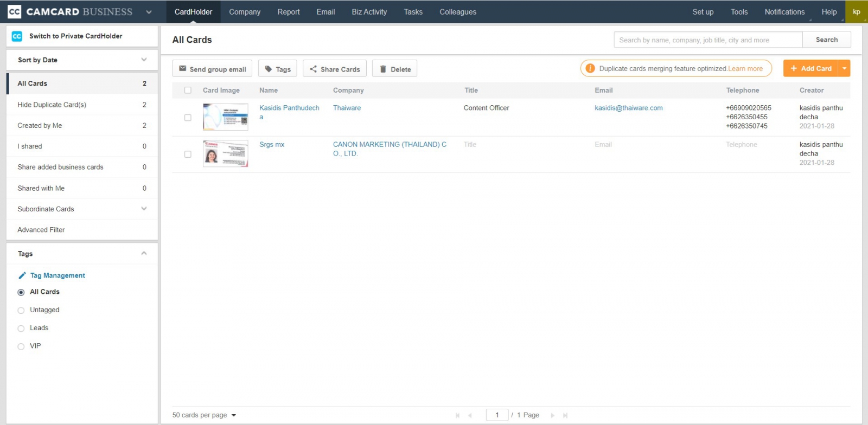The image size is (868, 425).
Task: Click the page number input field
Action: tap(497, 415)
